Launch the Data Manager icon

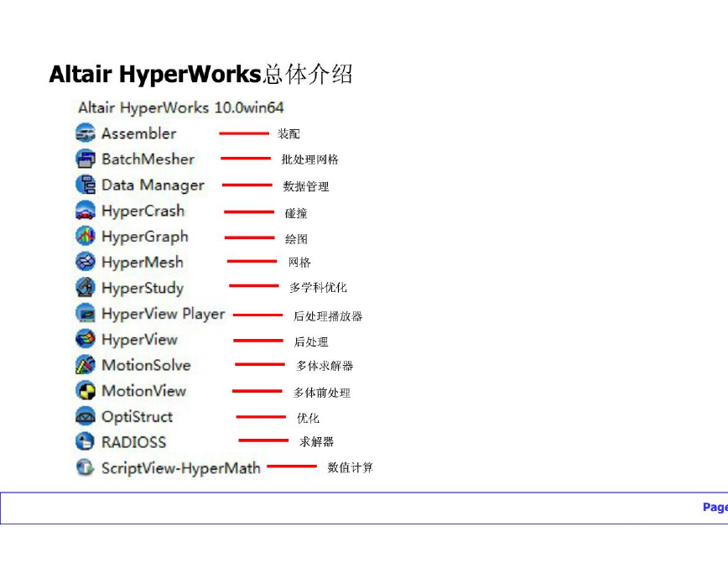86,185
